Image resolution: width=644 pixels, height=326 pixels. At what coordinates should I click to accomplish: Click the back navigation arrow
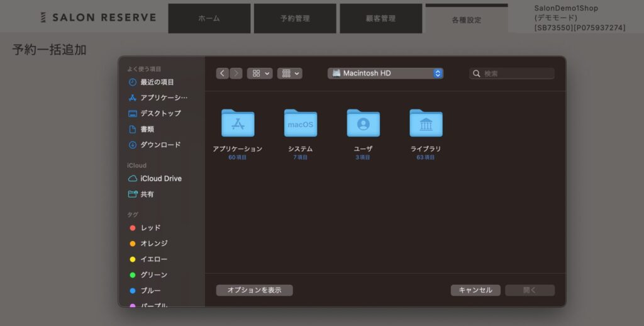(223, 74)
